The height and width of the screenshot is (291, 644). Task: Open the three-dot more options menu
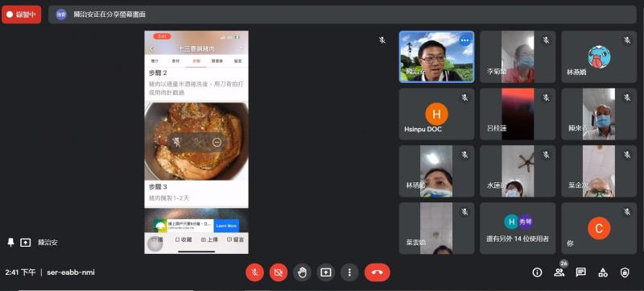click(x=349, y=272)
